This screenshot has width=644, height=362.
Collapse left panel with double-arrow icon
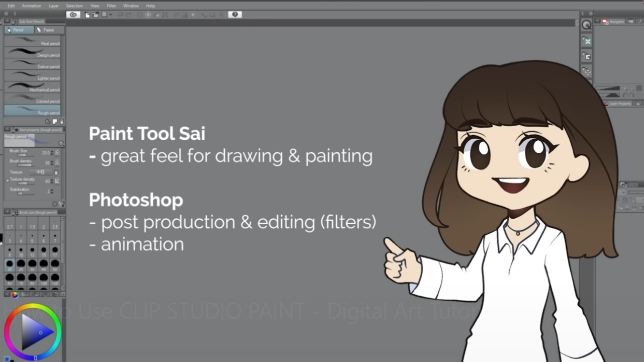click(x=6, y=14)
